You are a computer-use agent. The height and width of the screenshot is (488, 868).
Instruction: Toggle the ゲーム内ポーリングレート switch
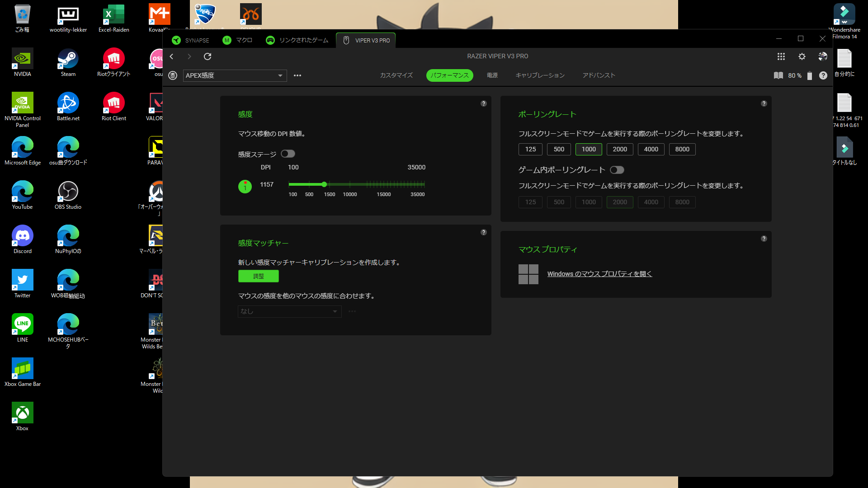617,170
